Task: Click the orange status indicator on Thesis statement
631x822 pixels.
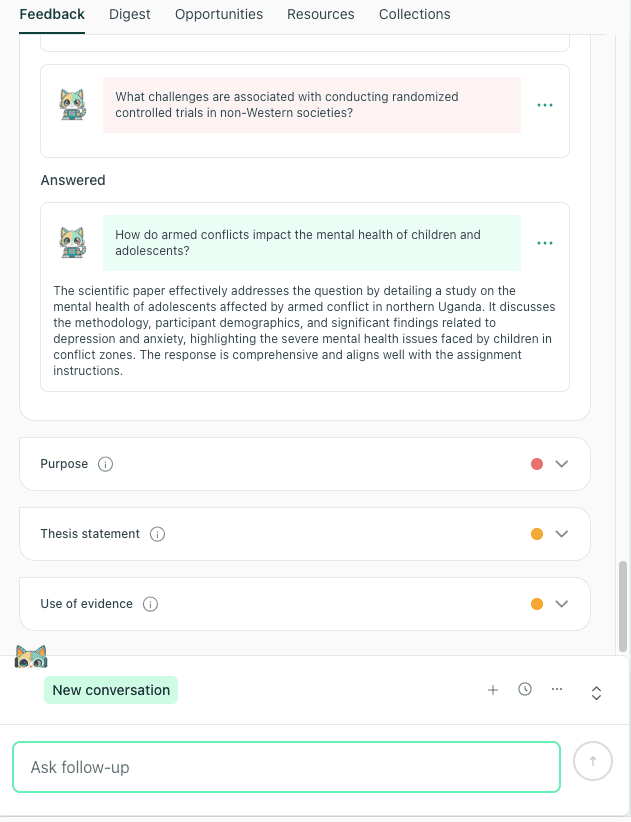Action: pos(537,533)
